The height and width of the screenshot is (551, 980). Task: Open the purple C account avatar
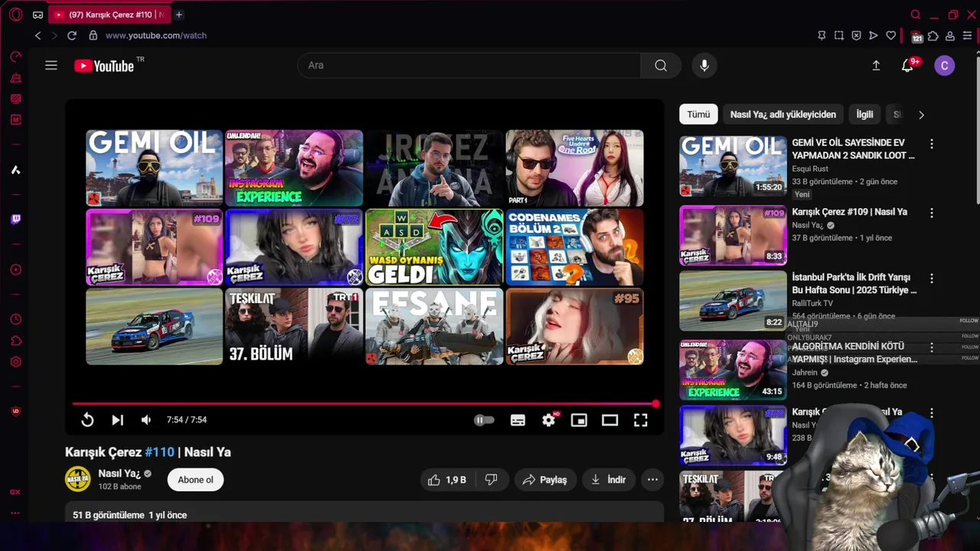click(x=944, y=66)
